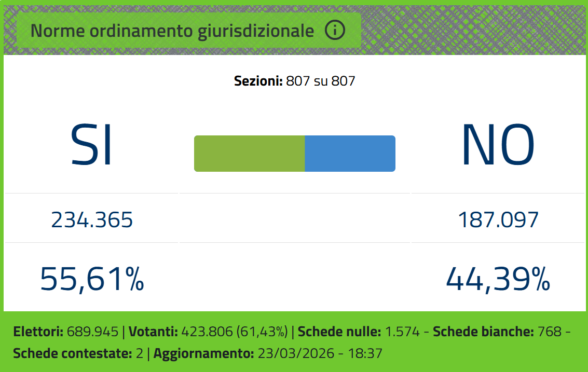Screen dimensions: 588x372
Task: Click the SI vote count 234.365
Action: (92, 220)
